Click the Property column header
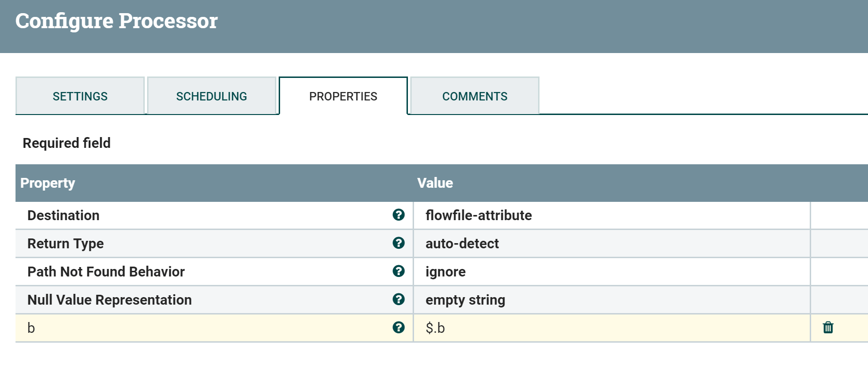Screen dimensions: 868x391 [47, 183]
